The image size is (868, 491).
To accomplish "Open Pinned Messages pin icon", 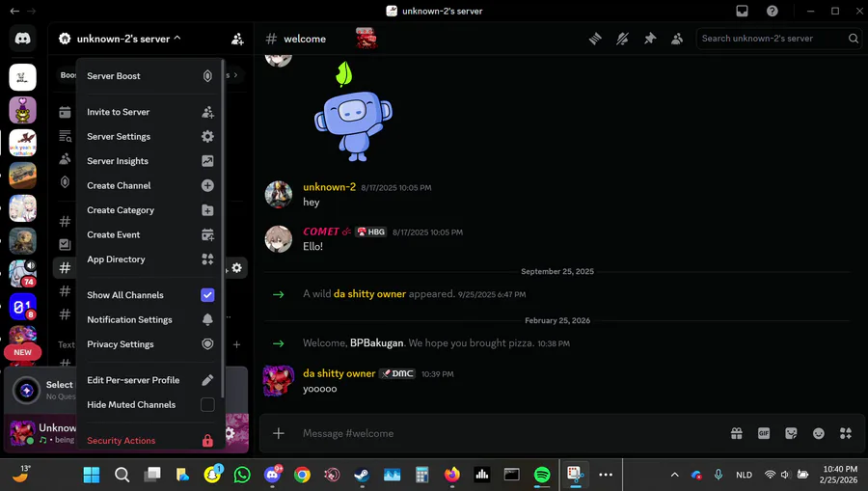I will click(650, 39).
